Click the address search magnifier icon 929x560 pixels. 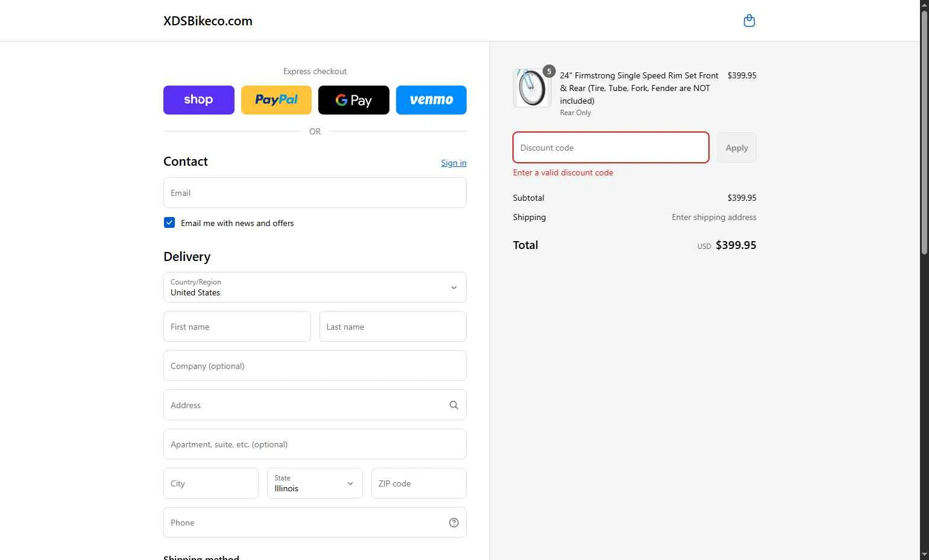tap(454, 405)
